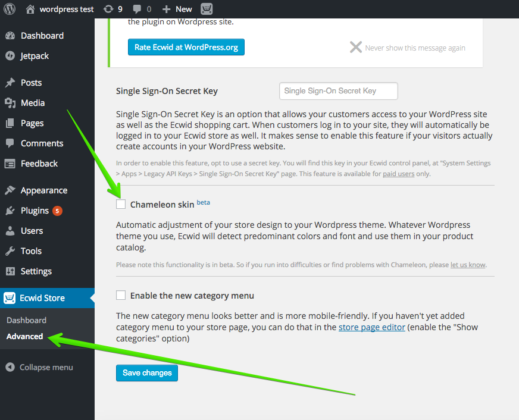Click the Pages icon in sidebar
Screen dimensions: 519x420
click(x=10, y=123)
